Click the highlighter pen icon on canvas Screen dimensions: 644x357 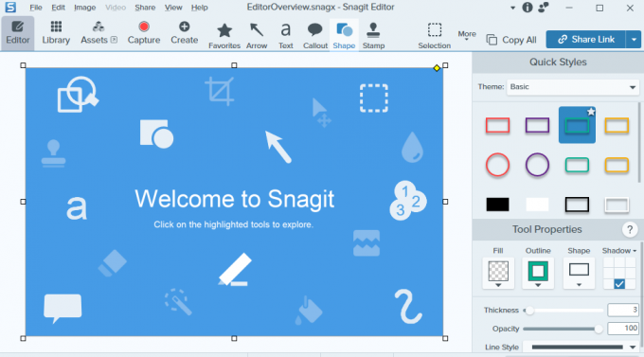235,270
